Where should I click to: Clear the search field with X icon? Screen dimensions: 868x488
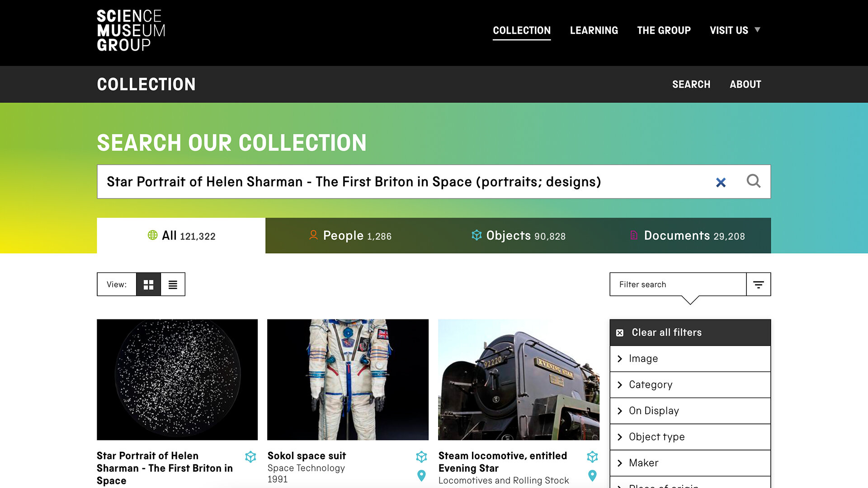click(721, 182)
